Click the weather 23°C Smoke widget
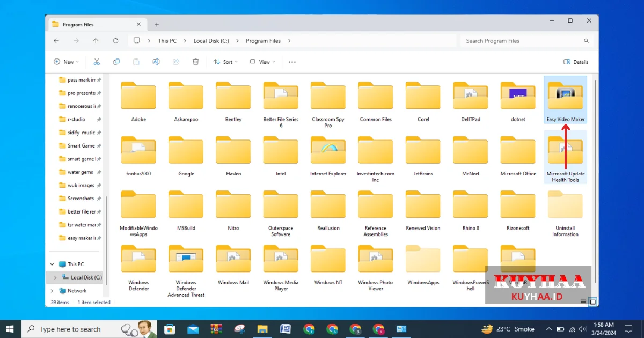Screen dimensions: 644x338 point(508,329)
